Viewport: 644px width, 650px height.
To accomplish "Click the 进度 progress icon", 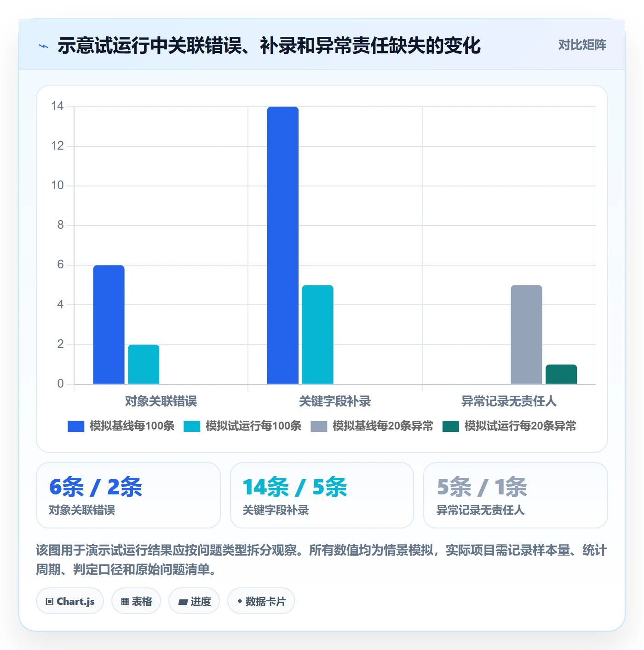I will click(183, 602).
